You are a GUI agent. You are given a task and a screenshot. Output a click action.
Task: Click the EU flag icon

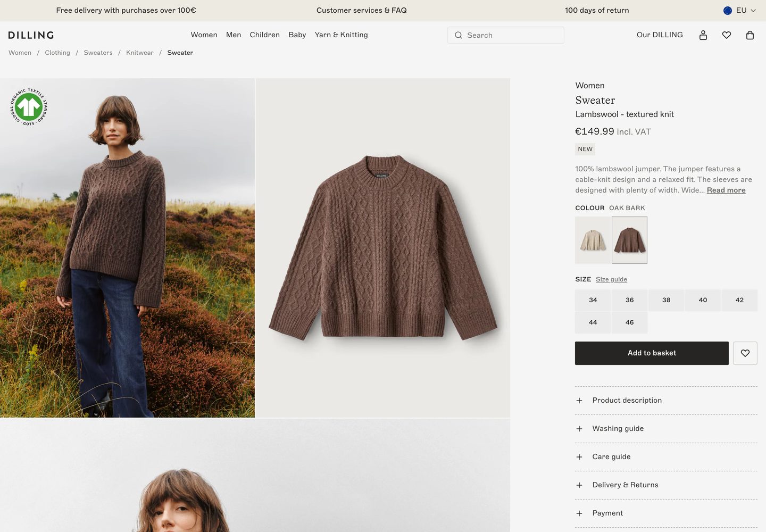pos(728,11)
